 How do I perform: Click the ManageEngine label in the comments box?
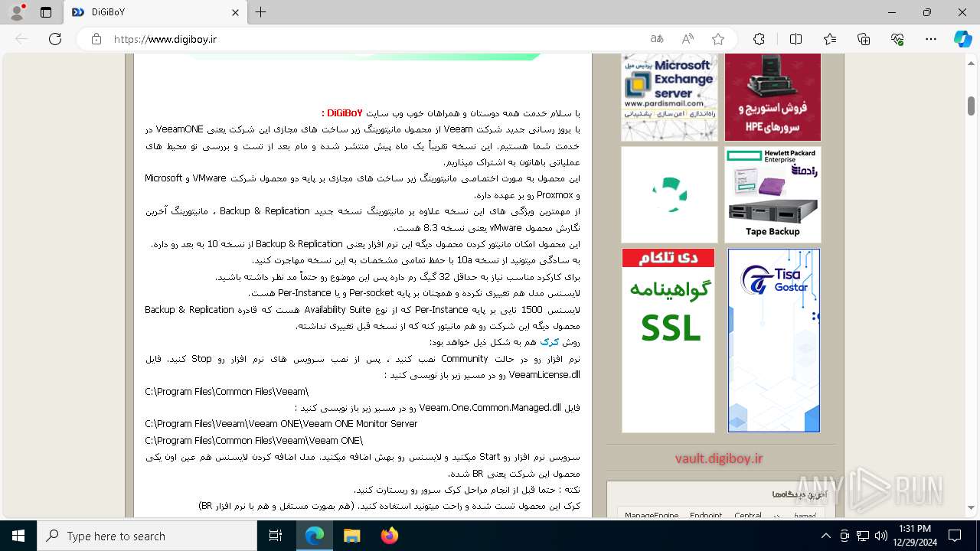pyautogui.click(x=652, y=516)
